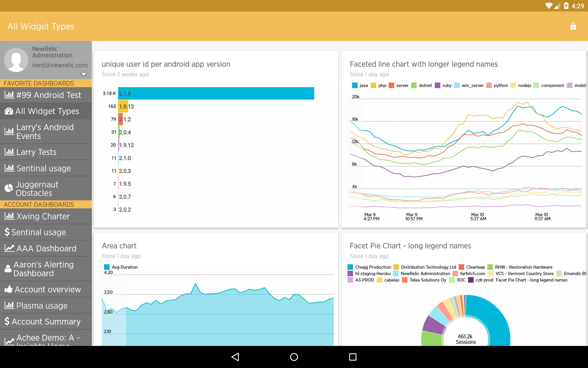Viewport: 588px width, 368px height.
Task: Open the Juggernaut Obstacles dashboard
Action: (x=46, y=188)
